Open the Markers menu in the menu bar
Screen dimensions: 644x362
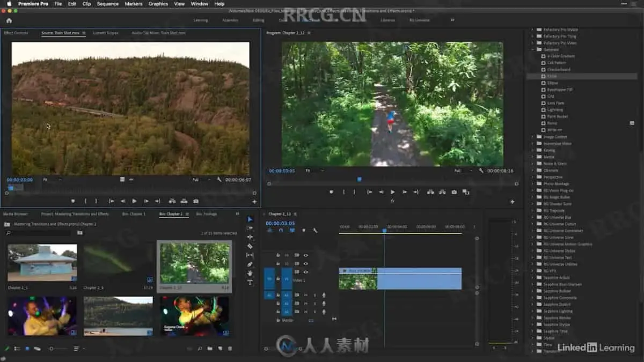(134, 4)
